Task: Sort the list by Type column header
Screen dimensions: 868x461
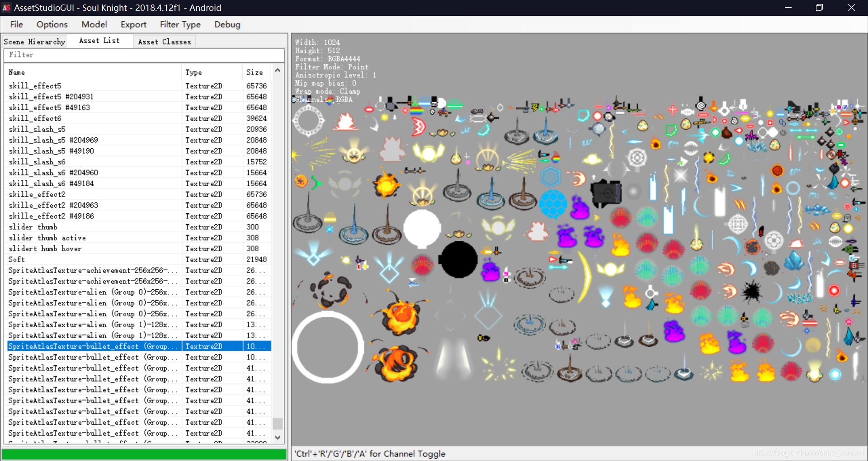Action: pos(212,72)
